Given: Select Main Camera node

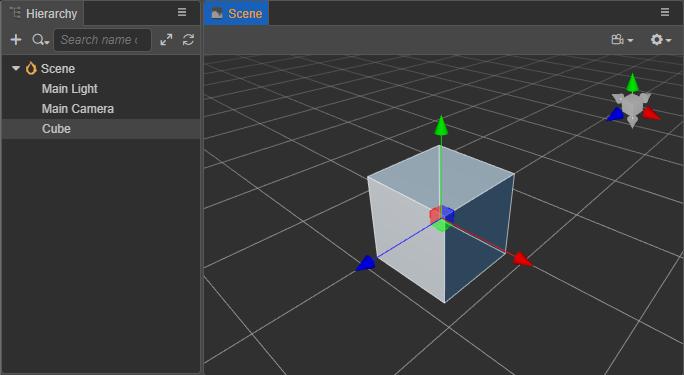Looking at the screenshot, I should click(101, 109).
